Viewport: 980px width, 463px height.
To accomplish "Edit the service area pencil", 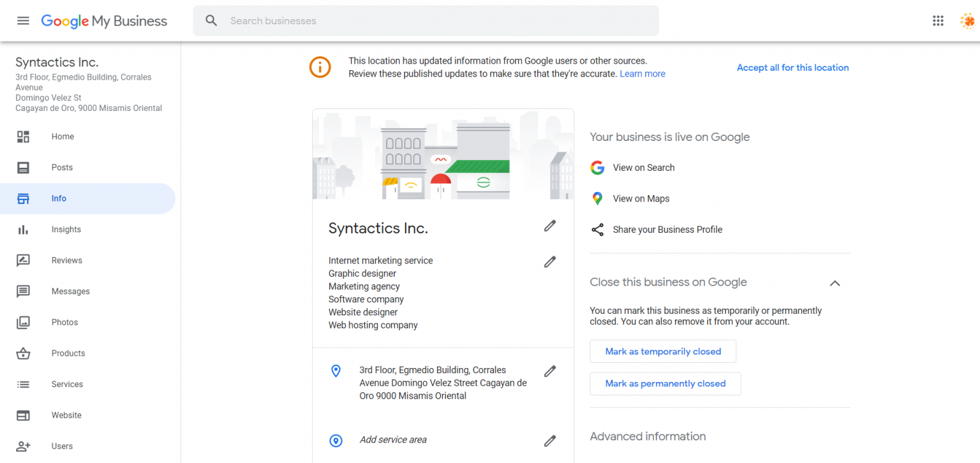I will (x=550, y=441).
